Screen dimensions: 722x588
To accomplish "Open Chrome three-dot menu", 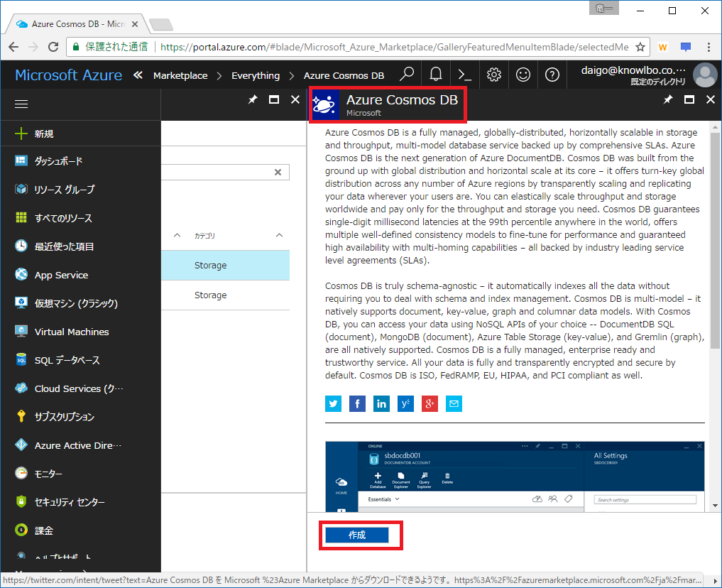I will (x=709, y=47).
